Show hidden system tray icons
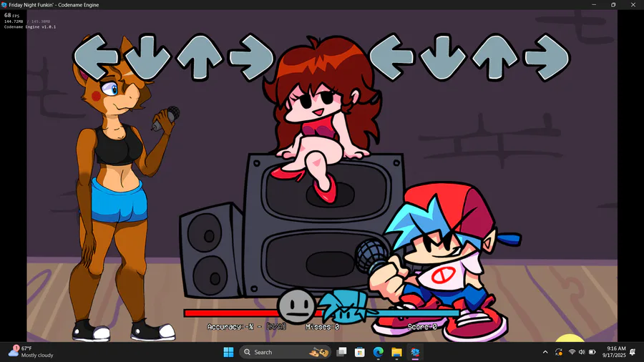Viewport: 644px width, 362px height. point(545,352)
